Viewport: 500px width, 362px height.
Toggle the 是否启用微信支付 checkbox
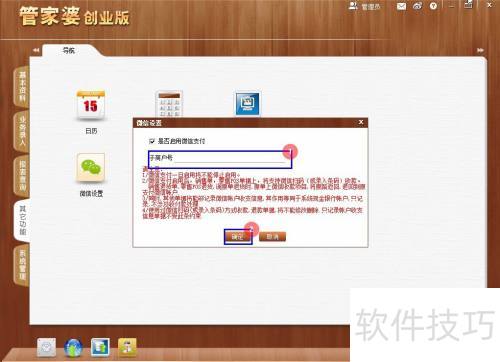pyautogui.click(x=152, y=141)
